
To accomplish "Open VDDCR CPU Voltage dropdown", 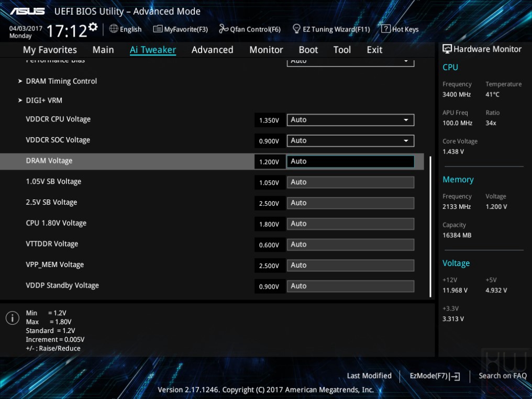I will [x=350, y=120].
